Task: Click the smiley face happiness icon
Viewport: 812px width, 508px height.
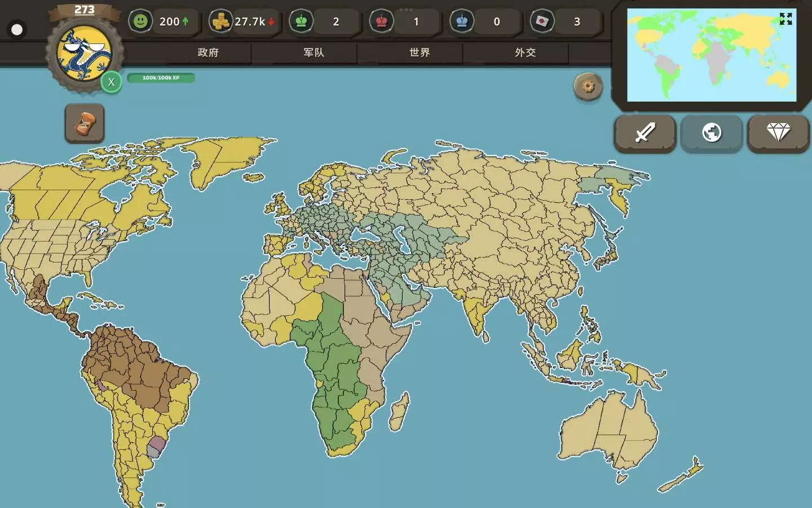Action: click(x=140, y=21)
